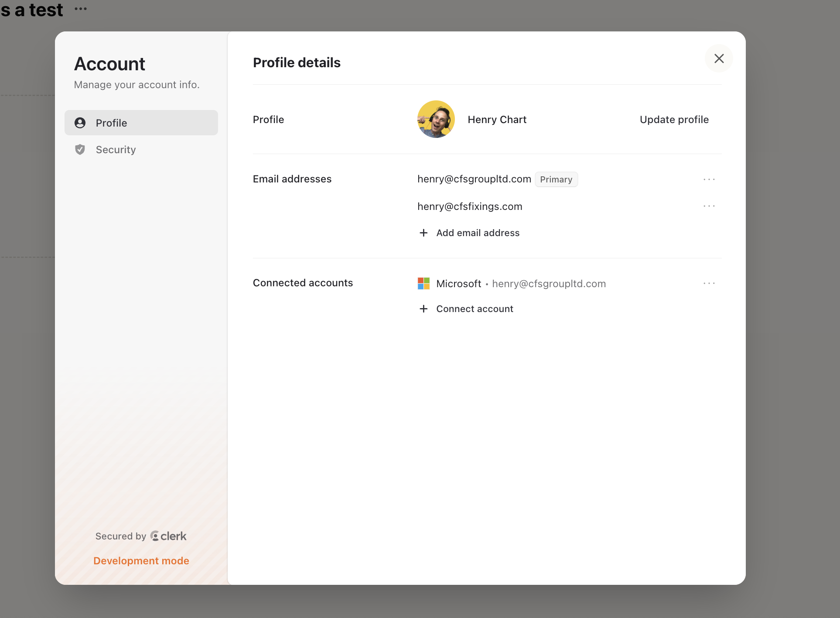Click the plus icon beside Connect account

click(423, 309)
